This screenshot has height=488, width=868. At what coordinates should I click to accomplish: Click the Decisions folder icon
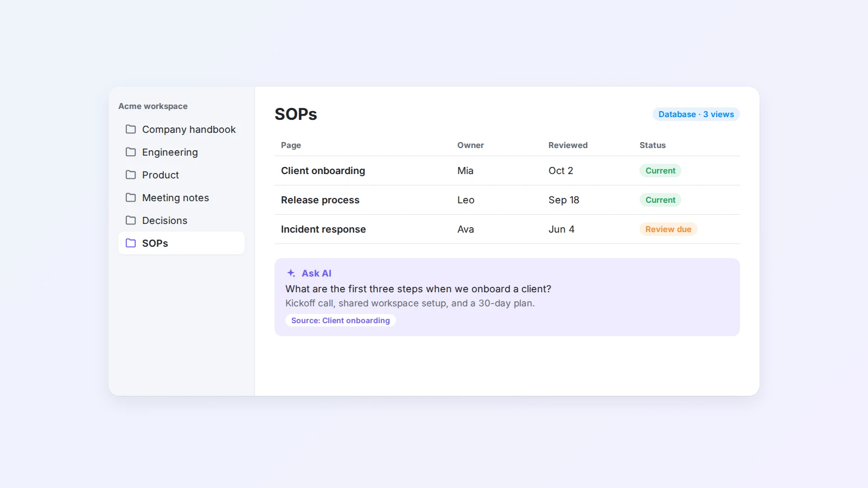pos(131,220)
